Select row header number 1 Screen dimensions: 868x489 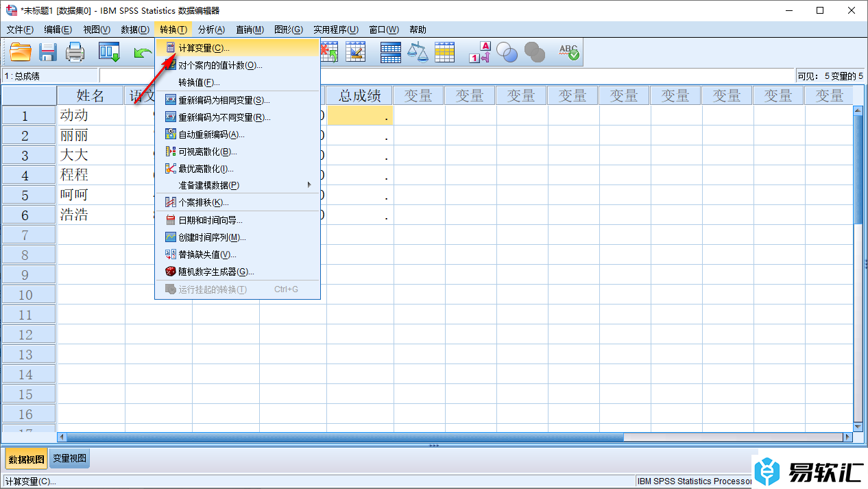(x=29, y=115)
